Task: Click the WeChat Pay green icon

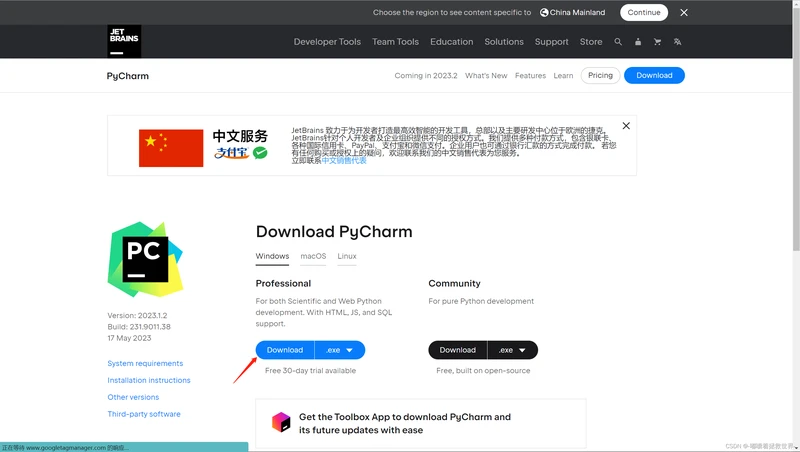Action: point(260,153)
